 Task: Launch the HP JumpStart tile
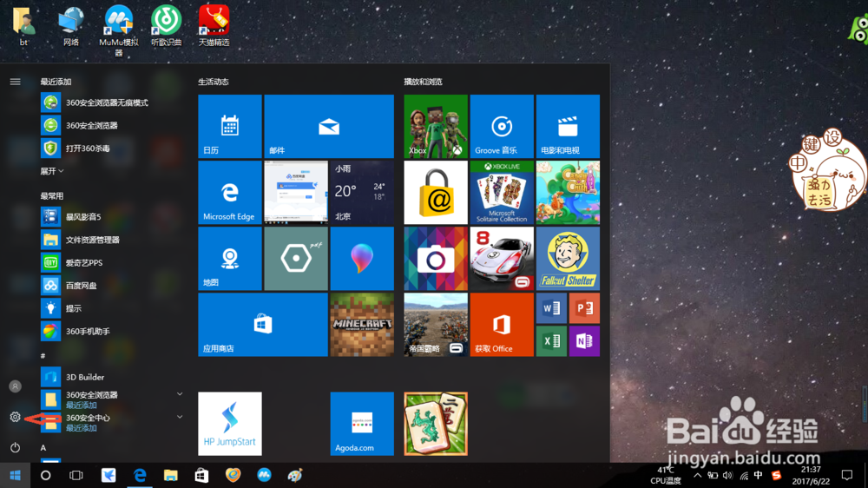pyautogui.click(x=230, y=424)
